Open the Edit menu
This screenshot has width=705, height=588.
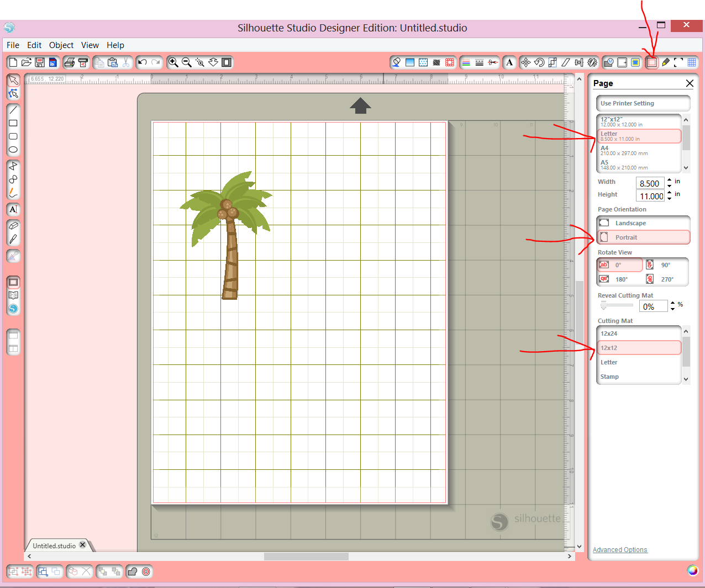point(34,45)
